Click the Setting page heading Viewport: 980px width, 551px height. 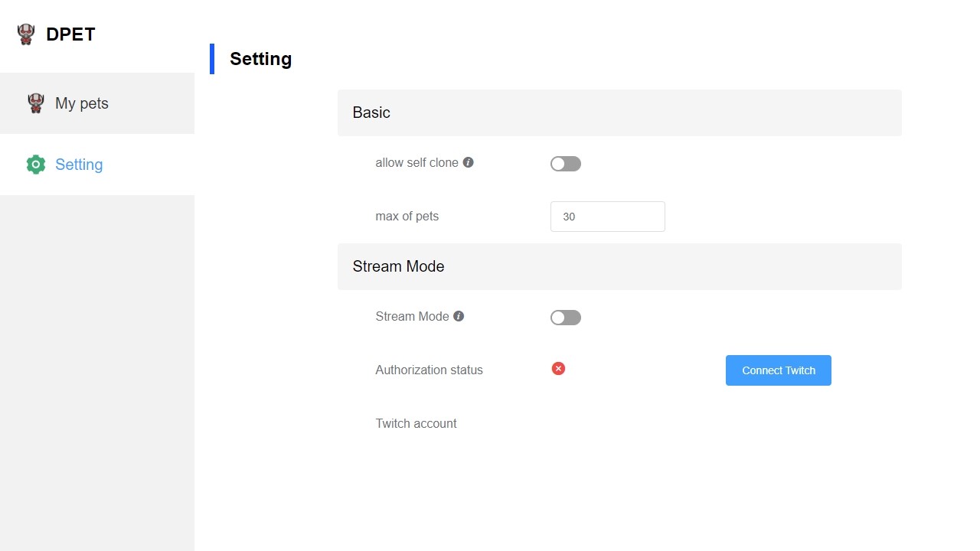pos(260,59)
